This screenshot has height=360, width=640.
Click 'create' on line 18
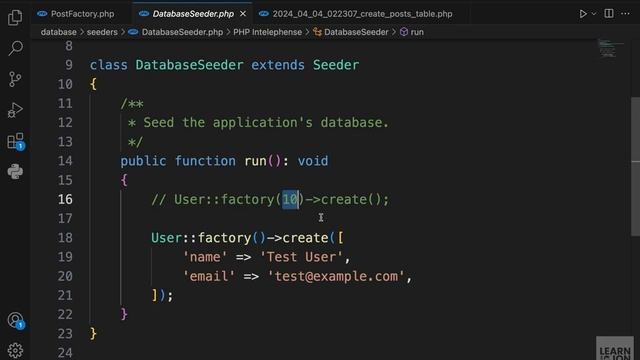tap(305, 238)
